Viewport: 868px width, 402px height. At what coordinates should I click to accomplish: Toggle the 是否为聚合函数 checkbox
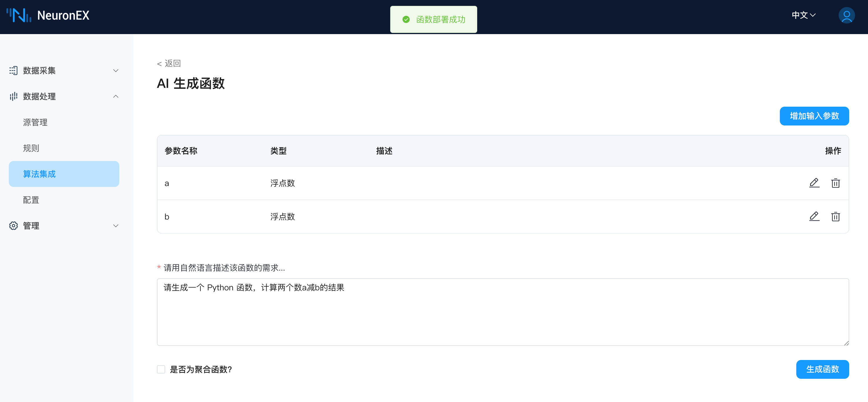click(x=161, y=369)
